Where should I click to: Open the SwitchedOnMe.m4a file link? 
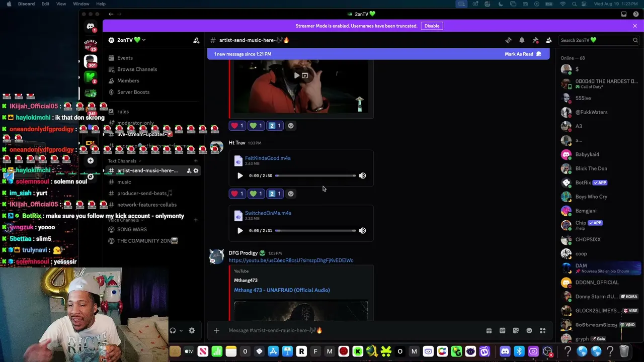pyautogui.click(x=268, y=213)
